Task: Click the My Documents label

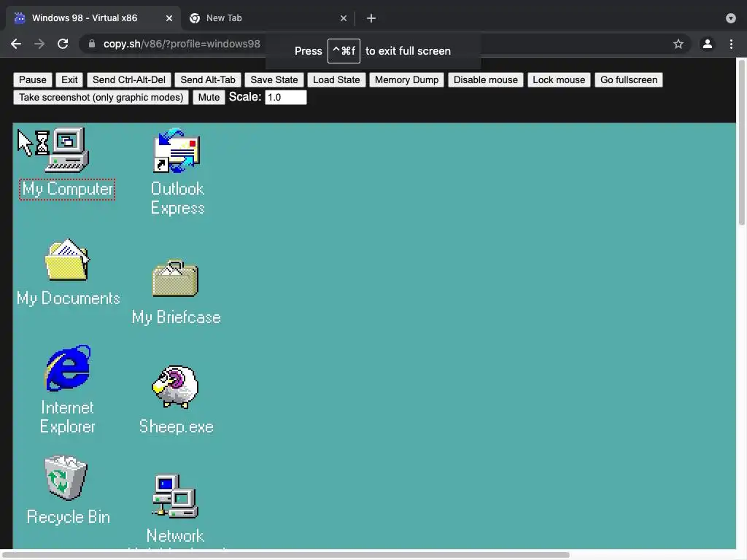Action: (x=68, y=298)
